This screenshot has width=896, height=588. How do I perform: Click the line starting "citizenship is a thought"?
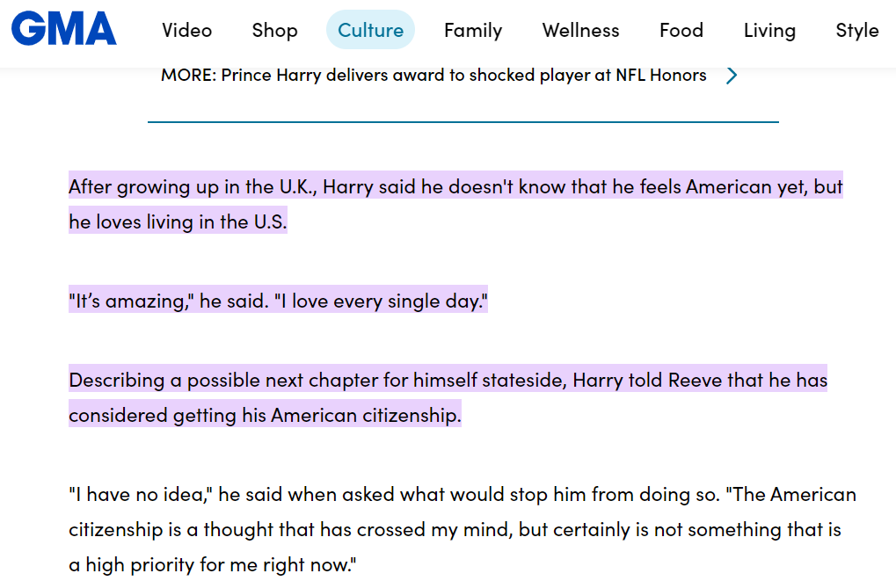[x=455, y=529]
